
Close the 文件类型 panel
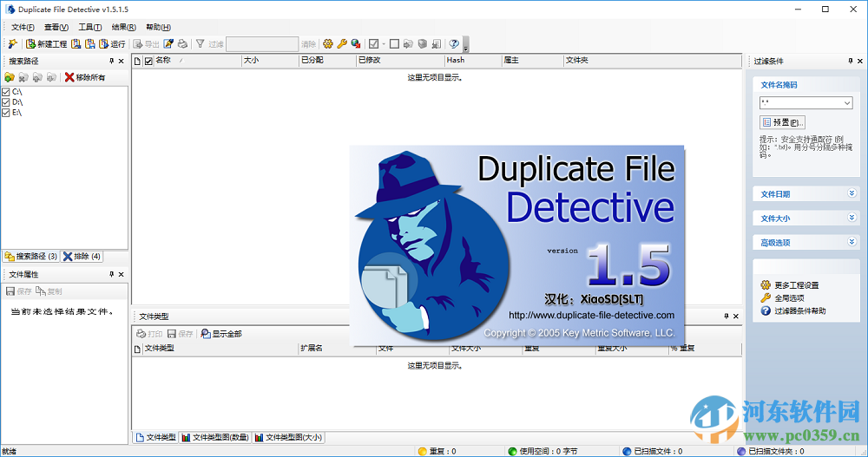[x=736, y=316]
